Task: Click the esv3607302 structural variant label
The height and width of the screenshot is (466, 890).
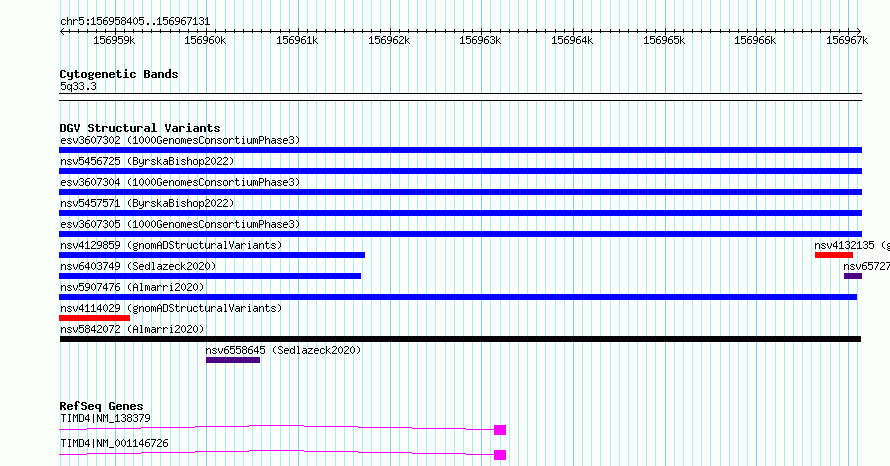Action: tap(180, 140)
